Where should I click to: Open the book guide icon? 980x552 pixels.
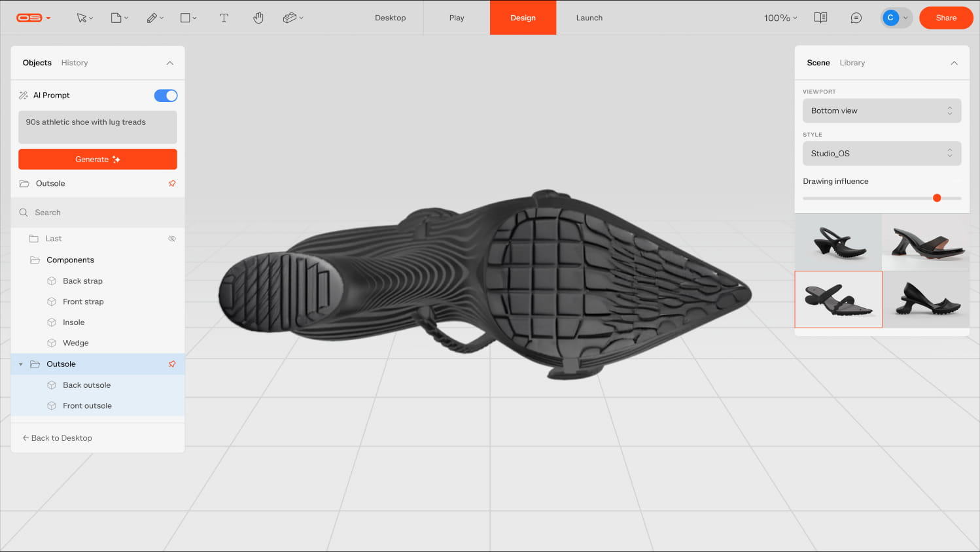tap(820, 18)
